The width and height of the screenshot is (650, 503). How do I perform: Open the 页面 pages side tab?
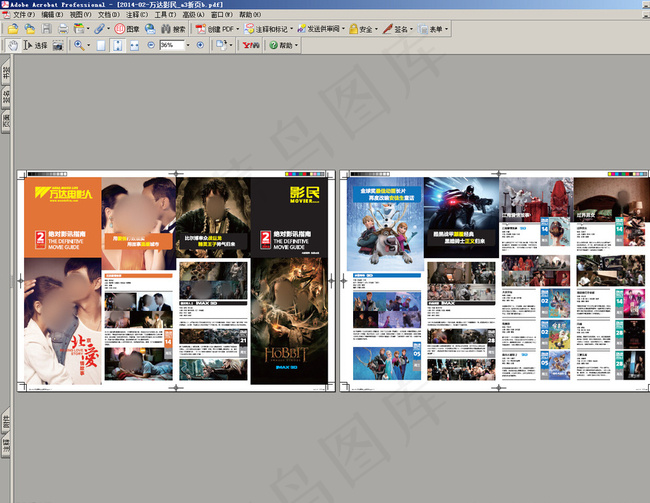(6, 121)
